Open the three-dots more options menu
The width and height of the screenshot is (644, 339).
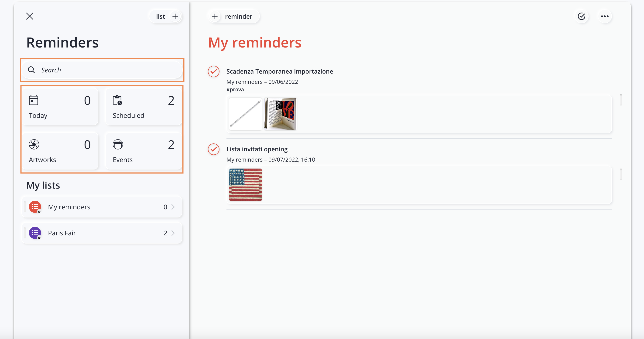[604, 16]
